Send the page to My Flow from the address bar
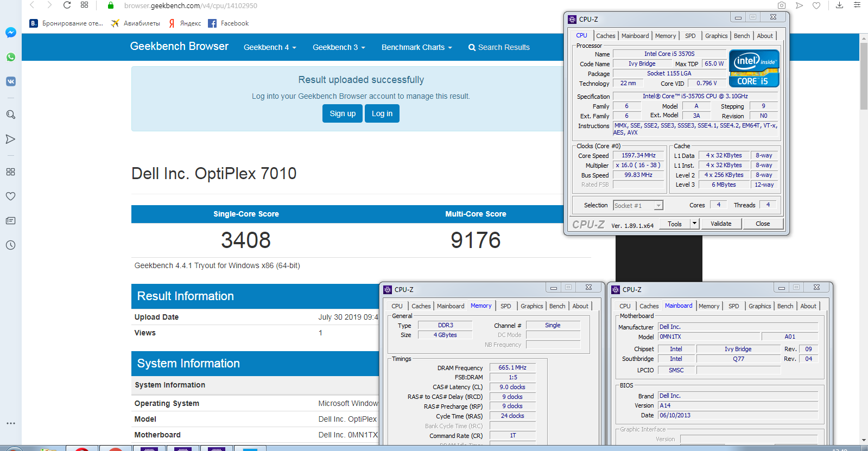 pyautogui.click(x=799, y=5)
